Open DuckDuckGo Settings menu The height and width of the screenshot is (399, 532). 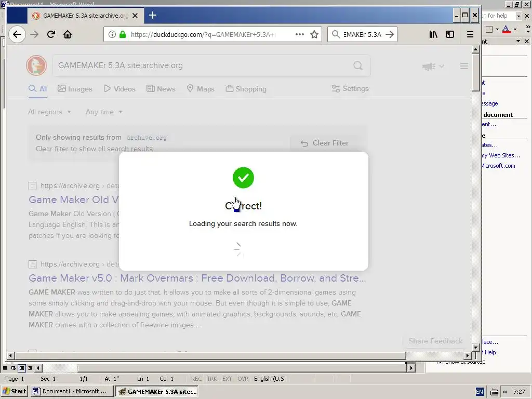coord(350,88)
